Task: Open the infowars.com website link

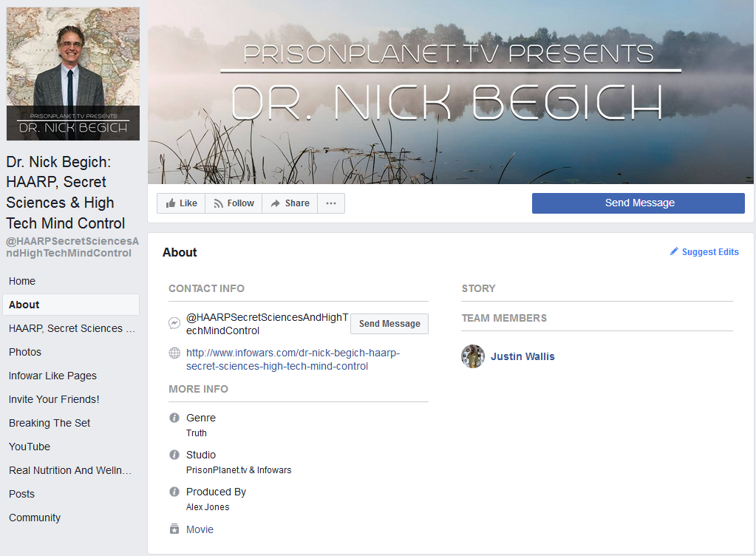Action: (x=293, y=359)
